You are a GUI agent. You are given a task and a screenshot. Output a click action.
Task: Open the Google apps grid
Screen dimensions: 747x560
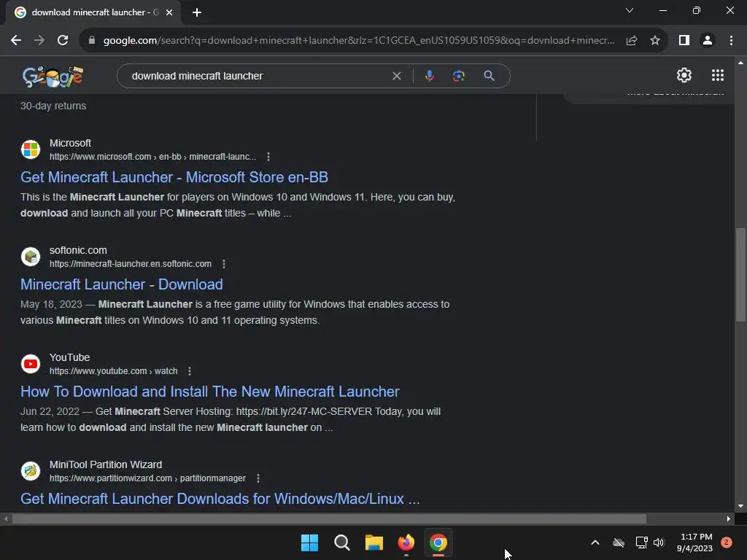click(718, 75)
